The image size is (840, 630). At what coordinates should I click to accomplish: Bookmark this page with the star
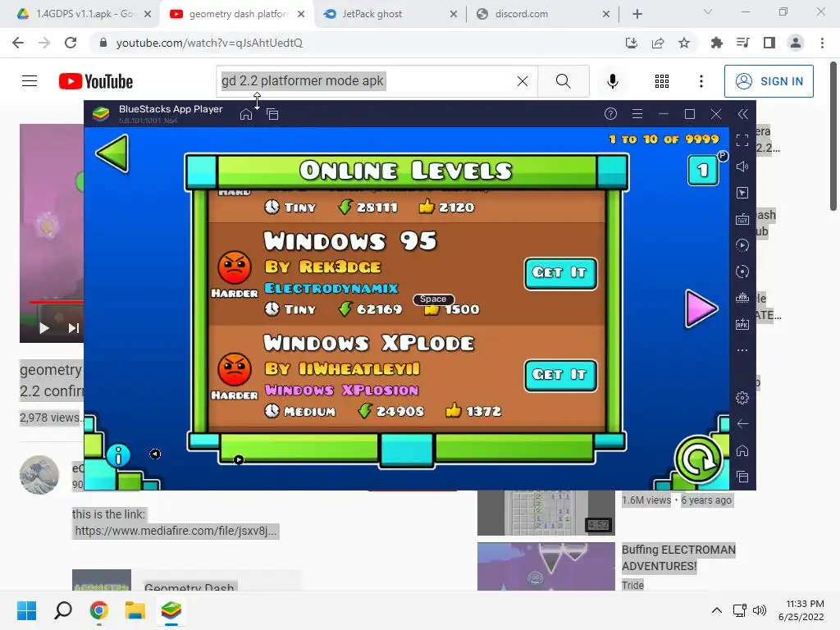coord(684,43)
